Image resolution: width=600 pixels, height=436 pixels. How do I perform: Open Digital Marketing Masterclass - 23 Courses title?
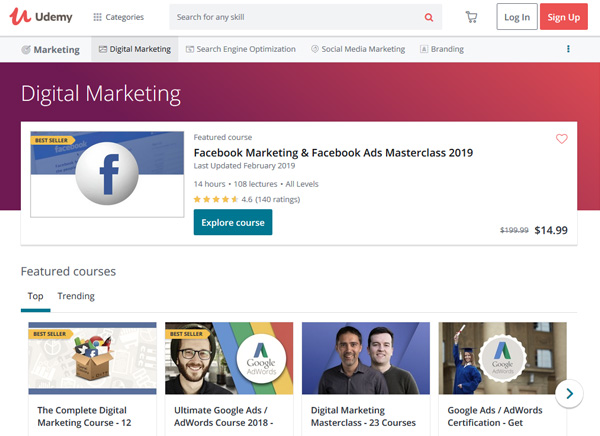tap(363, 416)
